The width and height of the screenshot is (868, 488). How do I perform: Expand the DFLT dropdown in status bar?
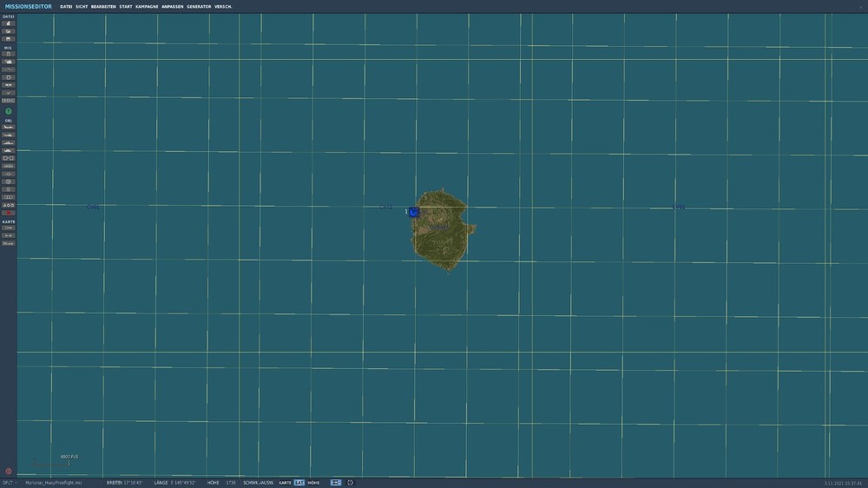(x=10, y=483)
